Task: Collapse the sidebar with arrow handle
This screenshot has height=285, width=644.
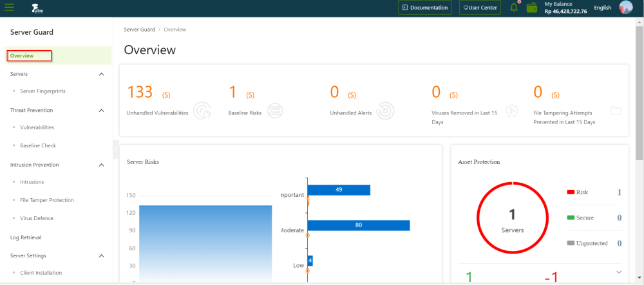Action: (x=116, y=149)
